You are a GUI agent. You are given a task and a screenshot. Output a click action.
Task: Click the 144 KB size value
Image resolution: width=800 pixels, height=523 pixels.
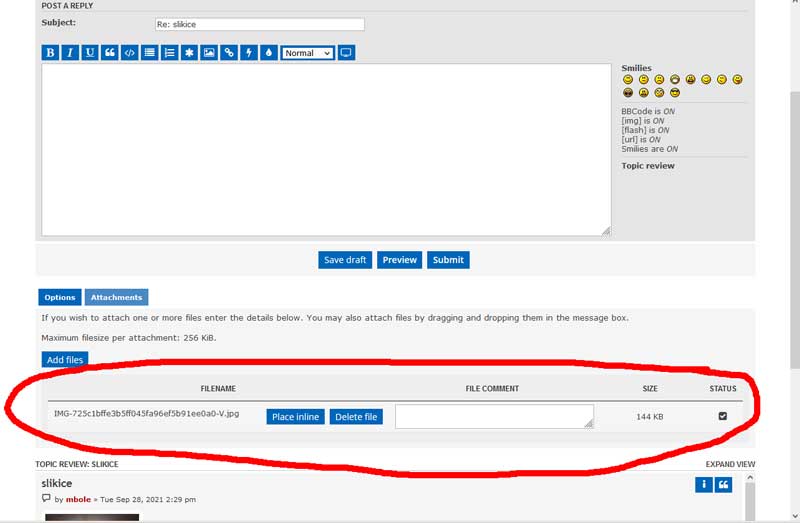[x=649, y=417]
